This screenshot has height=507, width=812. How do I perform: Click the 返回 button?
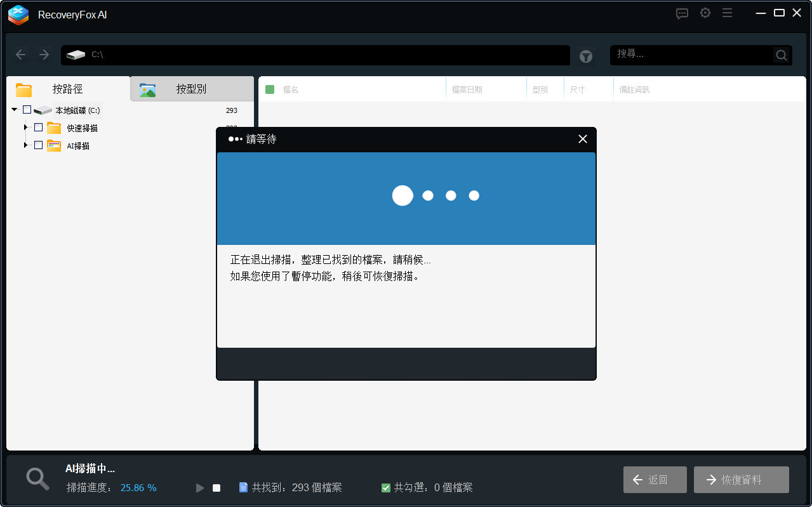point(655,480)
